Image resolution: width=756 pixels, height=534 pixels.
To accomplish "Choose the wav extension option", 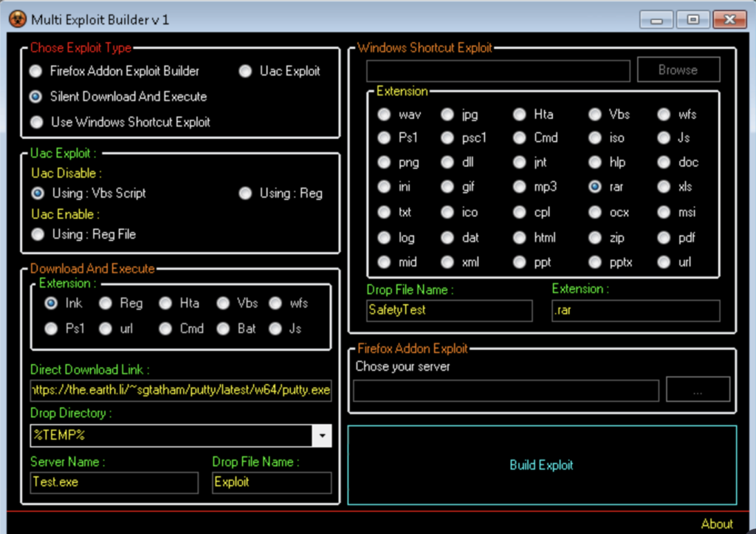I will tap(384, 114).
